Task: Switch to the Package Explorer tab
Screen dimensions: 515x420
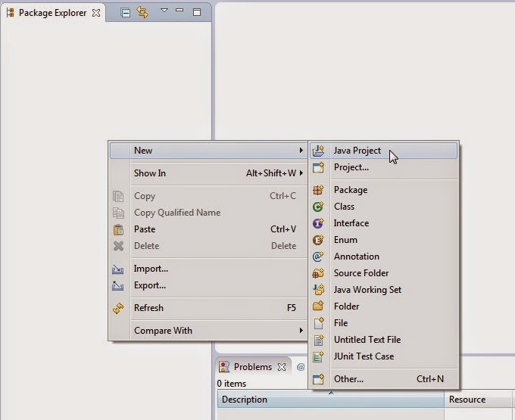Action: pyautogui.click(x=52, y=13)
